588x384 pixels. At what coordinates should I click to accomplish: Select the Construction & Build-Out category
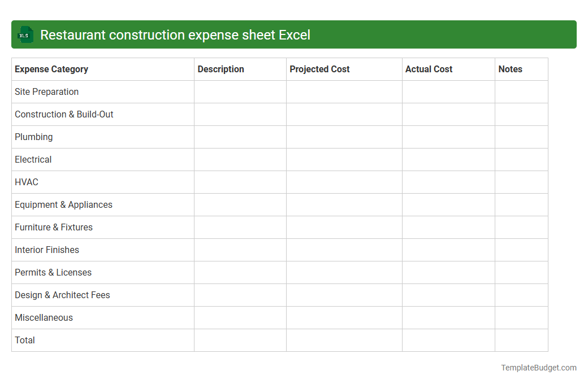tap(64, 114)
